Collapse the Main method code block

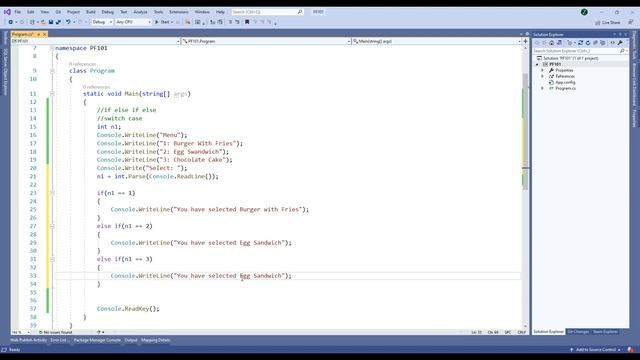[52, 94]
